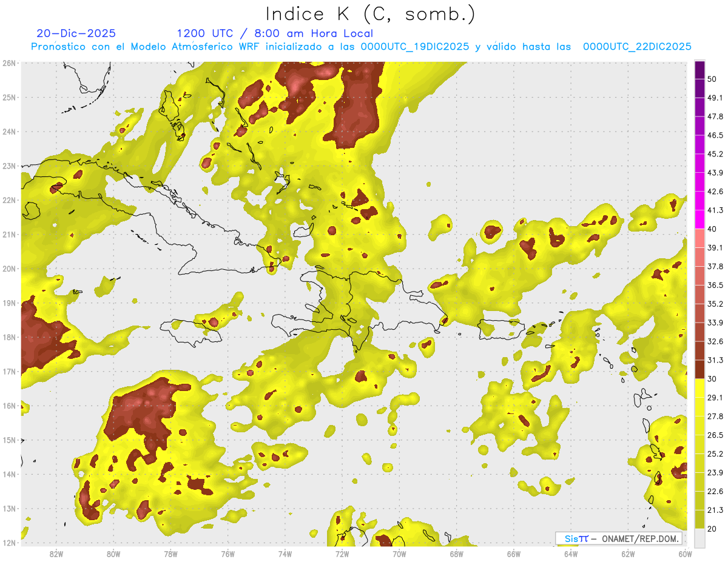Click the "24N" latitude label
The width and height of the screenshot is (728, 562).
[9, 132]
